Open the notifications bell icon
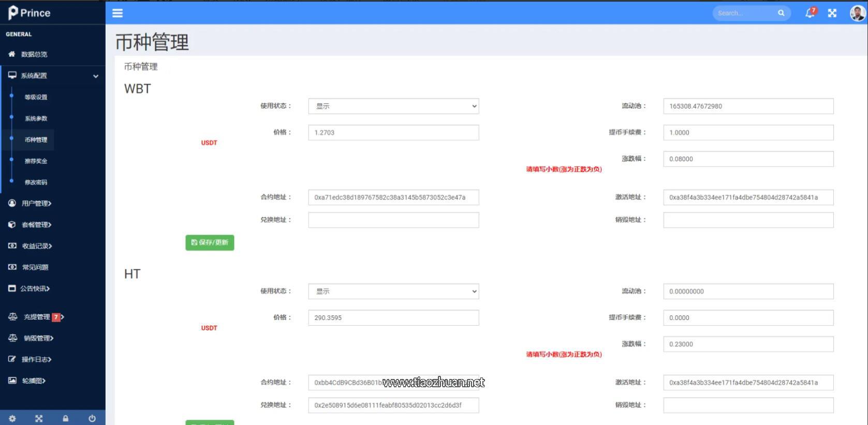The width and height of the screenshot is (868, 425). click(810, 13)
